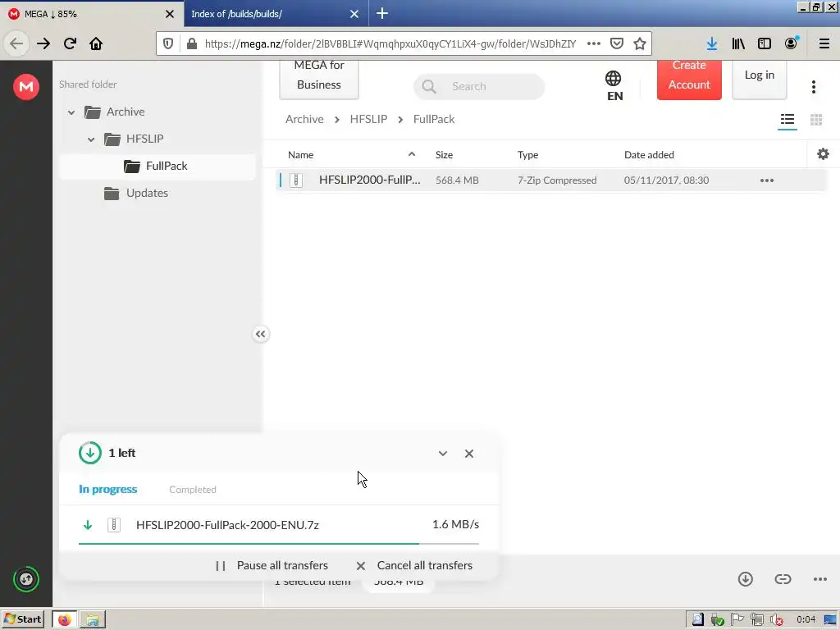Click the MEGA search field
The image size is (840, 630).
(x=479, y=87)
